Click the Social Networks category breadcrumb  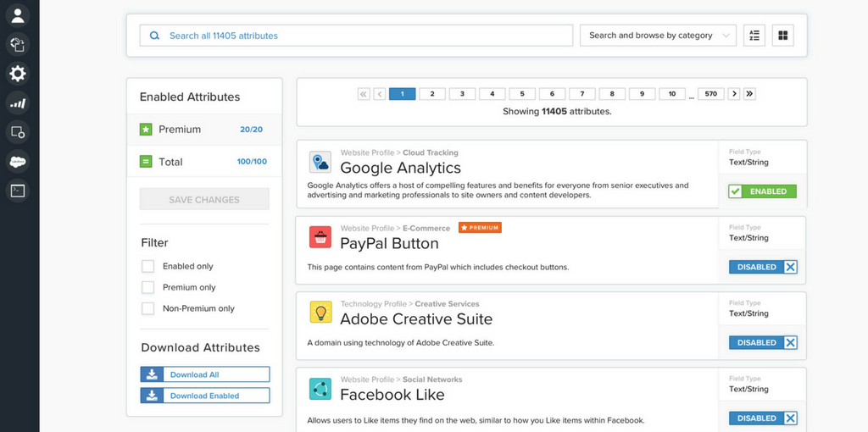tap(432, 379)
